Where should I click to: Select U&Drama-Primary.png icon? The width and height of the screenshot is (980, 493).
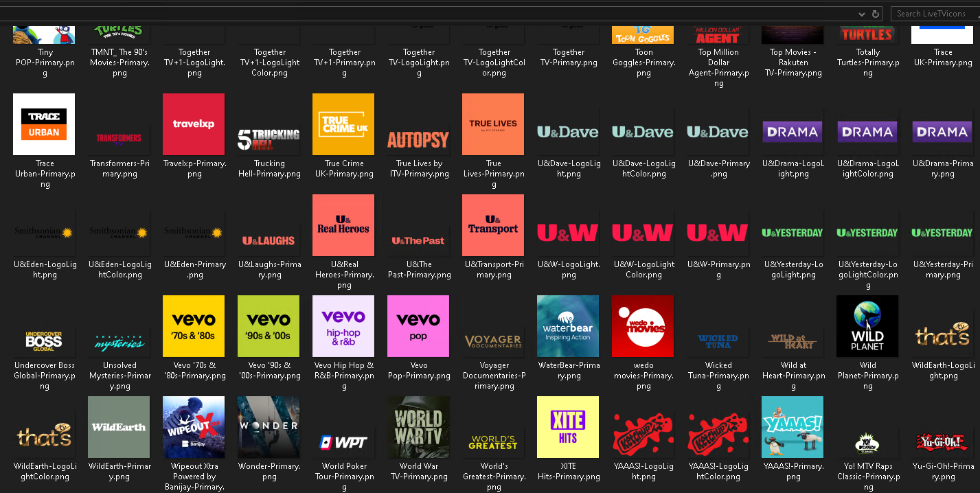pos(942,132)
